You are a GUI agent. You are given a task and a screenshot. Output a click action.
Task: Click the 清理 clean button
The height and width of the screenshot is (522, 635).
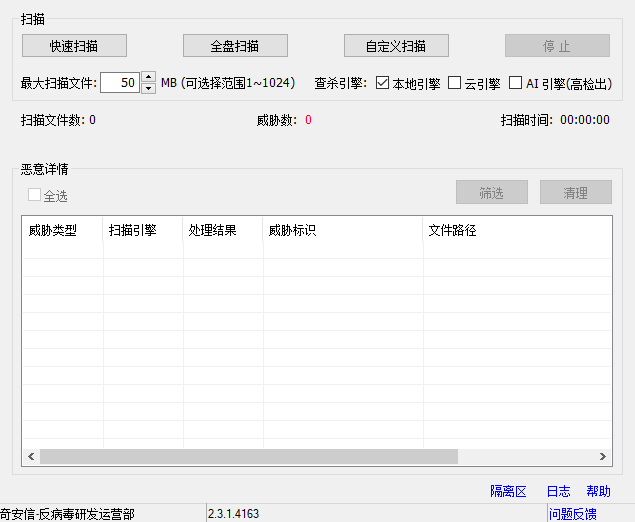pyautogui.click(x=575, y=192)
